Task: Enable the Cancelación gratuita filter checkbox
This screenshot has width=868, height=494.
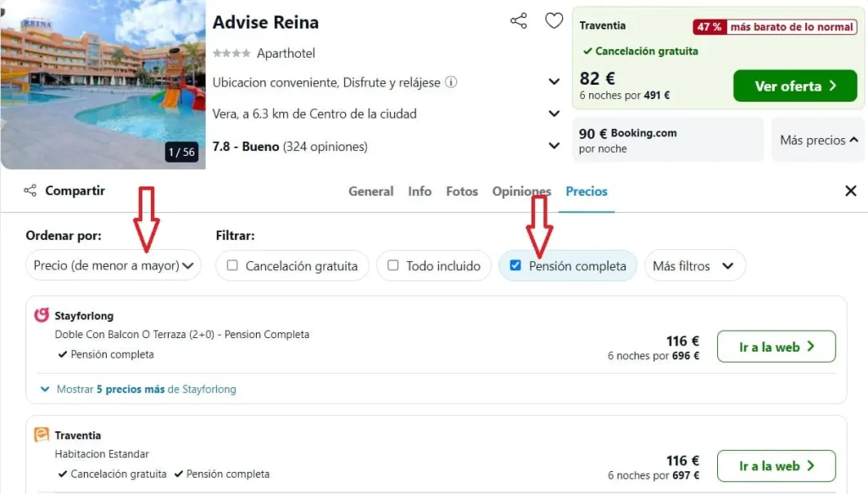Action: (232, 265)
